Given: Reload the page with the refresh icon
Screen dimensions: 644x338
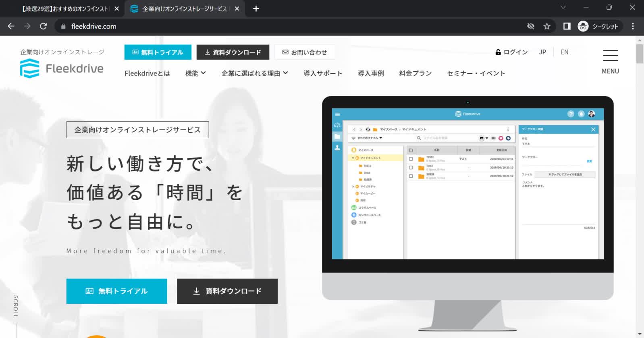Looking at the screenshot, I should point(44,26).
